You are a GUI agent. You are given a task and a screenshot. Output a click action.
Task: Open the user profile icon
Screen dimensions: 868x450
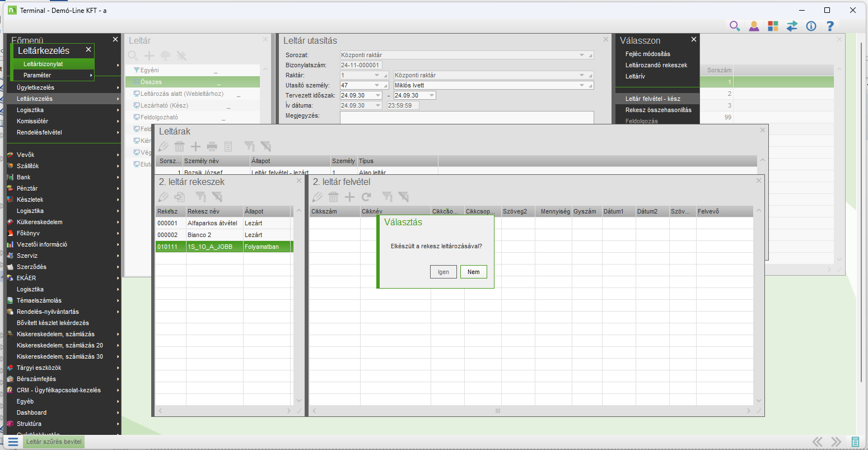tap(754, 26)
